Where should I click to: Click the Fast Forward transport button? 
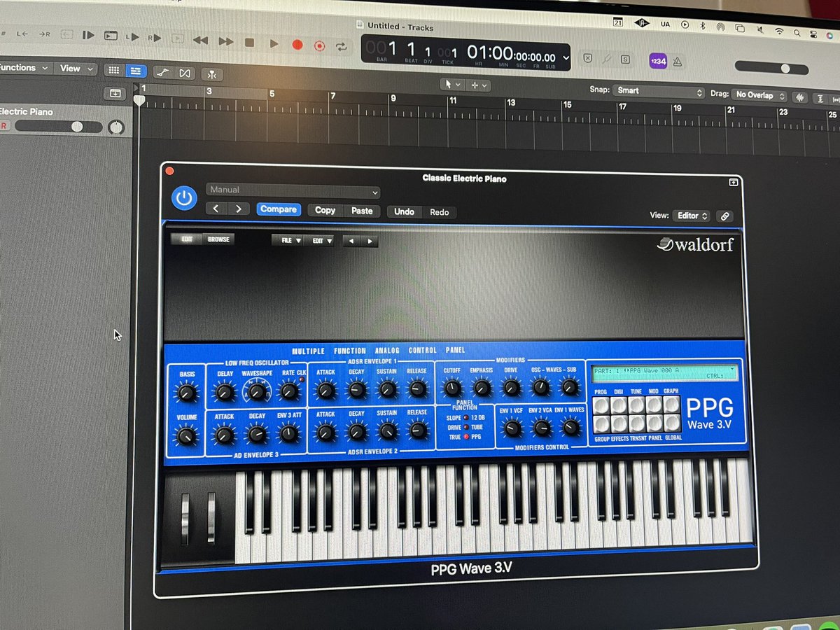pyautogui.click(x=225, y=41)
